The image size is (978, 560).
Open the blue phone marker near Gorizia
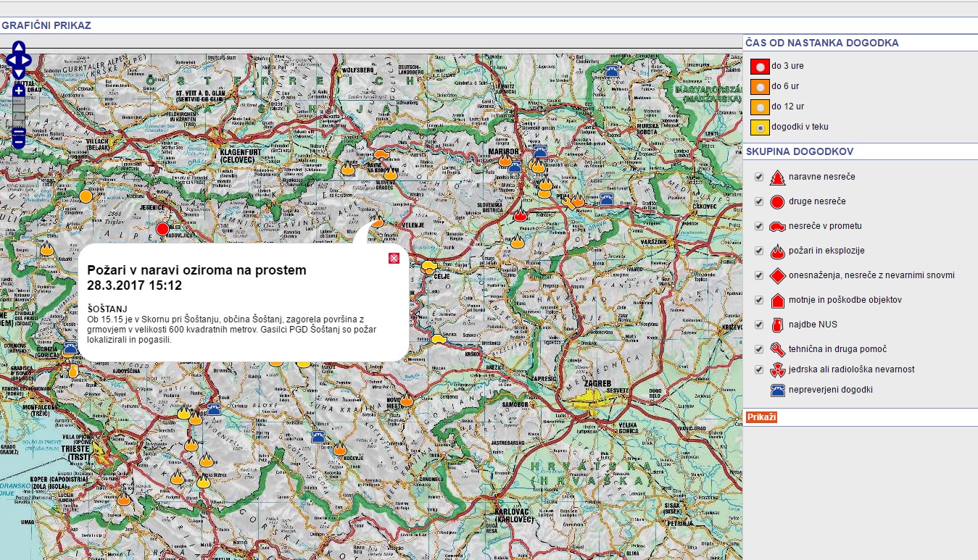click(x=70, y=348)
